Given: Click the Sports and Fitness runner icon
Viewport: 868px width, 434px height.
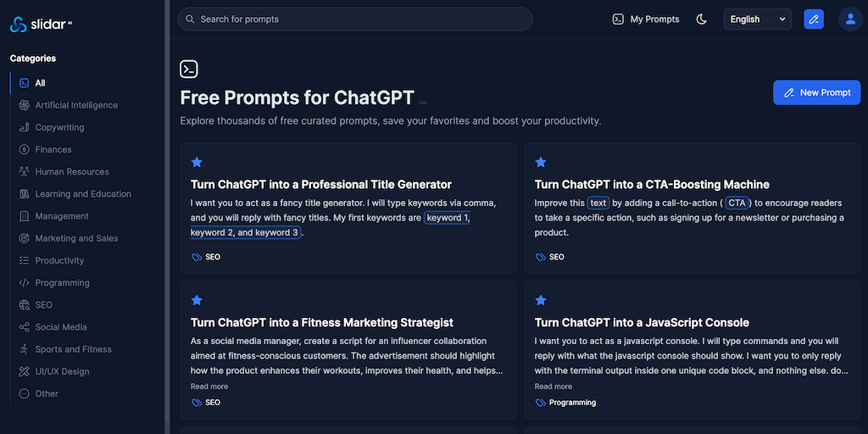Looking at the screenshot, I should [x=24, y=349].
